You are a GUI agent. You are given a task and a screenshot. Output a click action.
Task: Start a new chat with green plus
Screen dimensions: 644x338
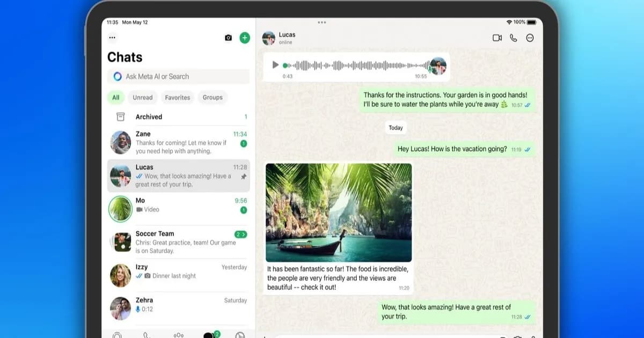(x=245, y=38)
